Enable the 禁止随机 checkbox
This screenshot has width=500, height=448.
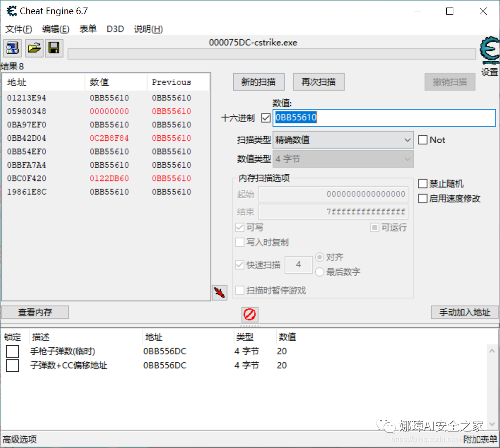tap(423, 183)
